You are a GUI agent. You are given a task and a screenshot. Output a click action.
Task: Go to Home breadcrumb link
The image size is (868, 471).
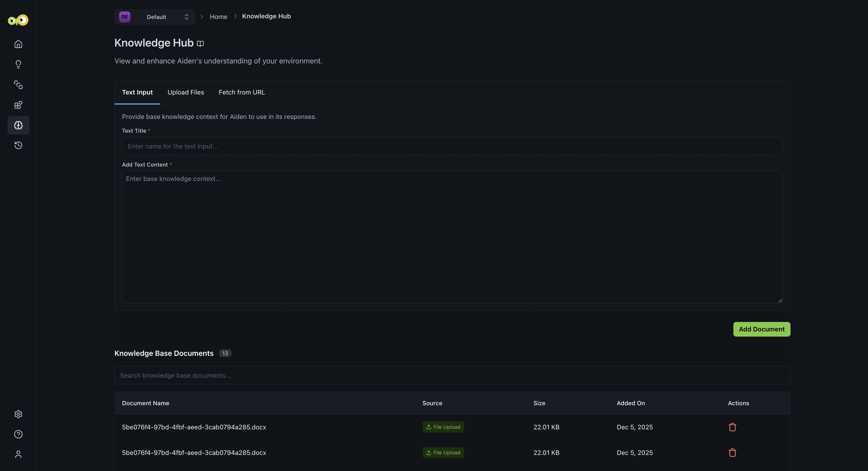coord(218,17)
